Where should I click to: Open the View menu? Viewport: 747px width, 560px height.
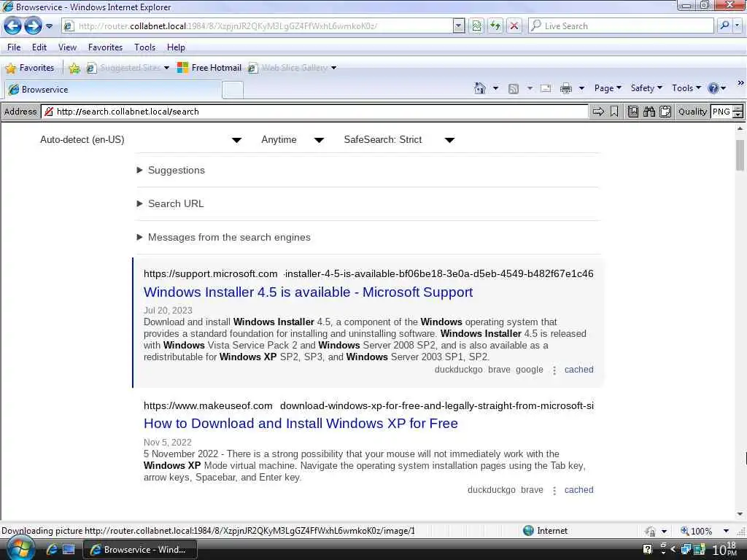click(x=67, y=47)
